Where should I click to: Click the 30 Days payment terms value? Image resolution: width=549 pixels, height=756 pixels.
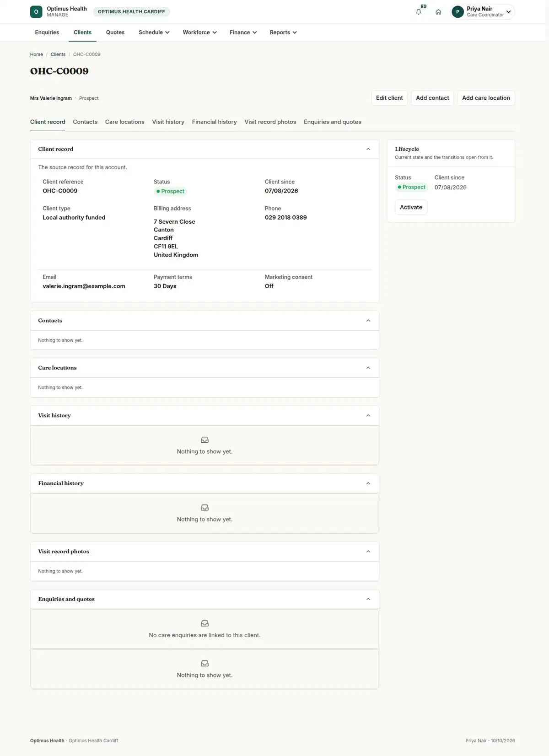(x=165, y=286)
